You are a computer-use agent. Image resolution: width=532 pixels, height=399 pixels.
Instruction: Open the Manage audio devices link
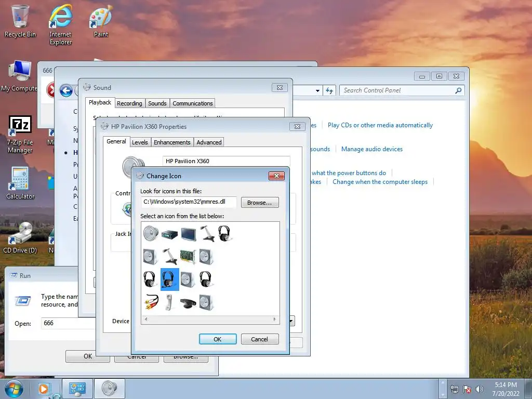(372, 149)
